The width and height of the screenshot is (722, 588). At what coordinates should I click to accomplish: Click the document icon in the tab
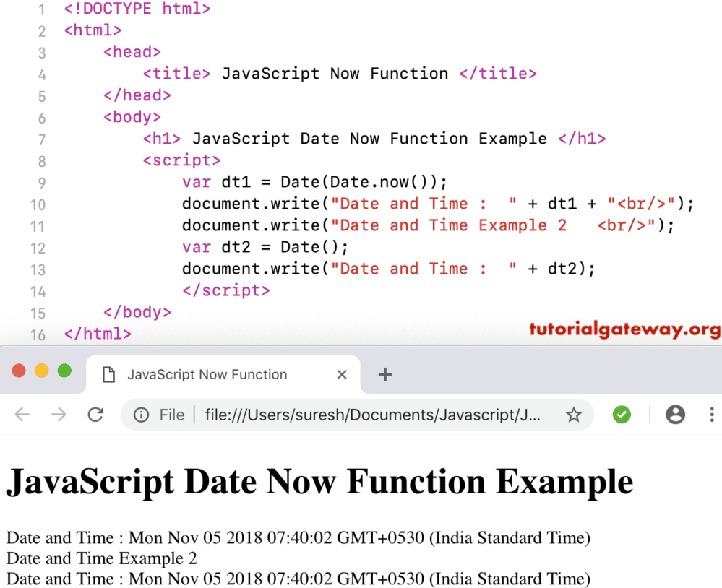click(x=110, y=374)
